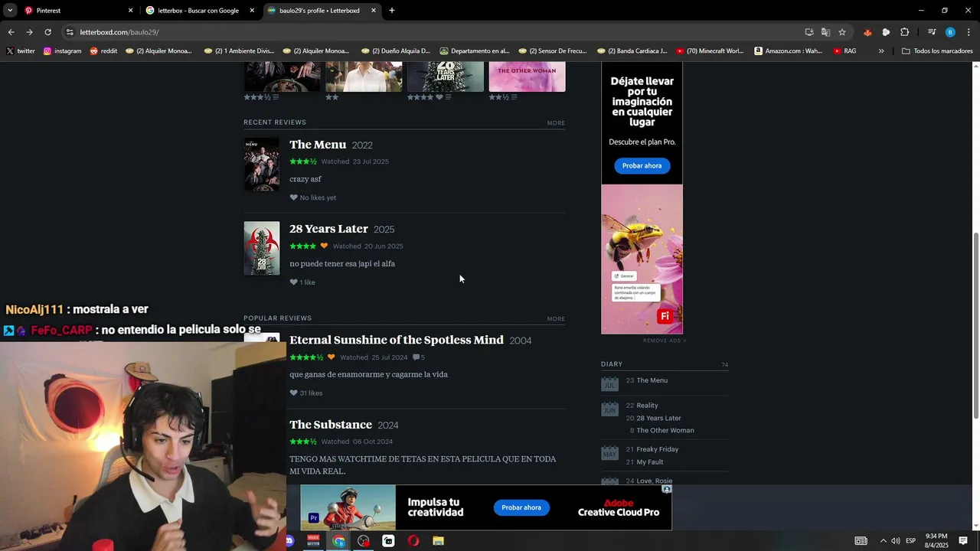Open 28 Years Later diary entry

click(658, 418)
